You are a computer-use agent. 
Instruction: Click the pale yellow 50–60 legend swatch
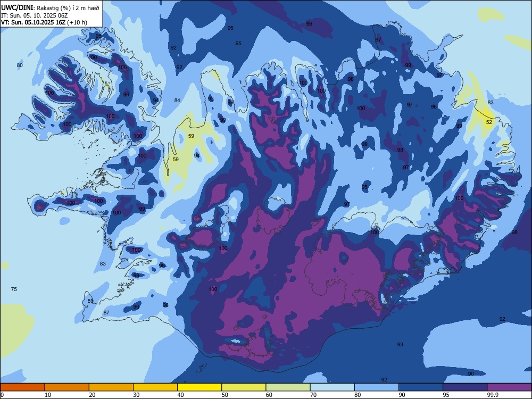(244, 387)
